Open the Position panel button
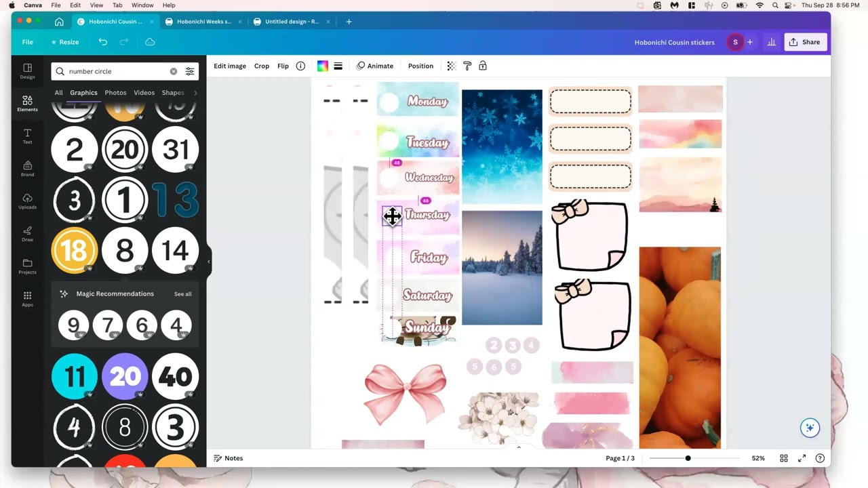Image resolution: width=868 pixels, height=488 pixels. click(x=420, y=66)
